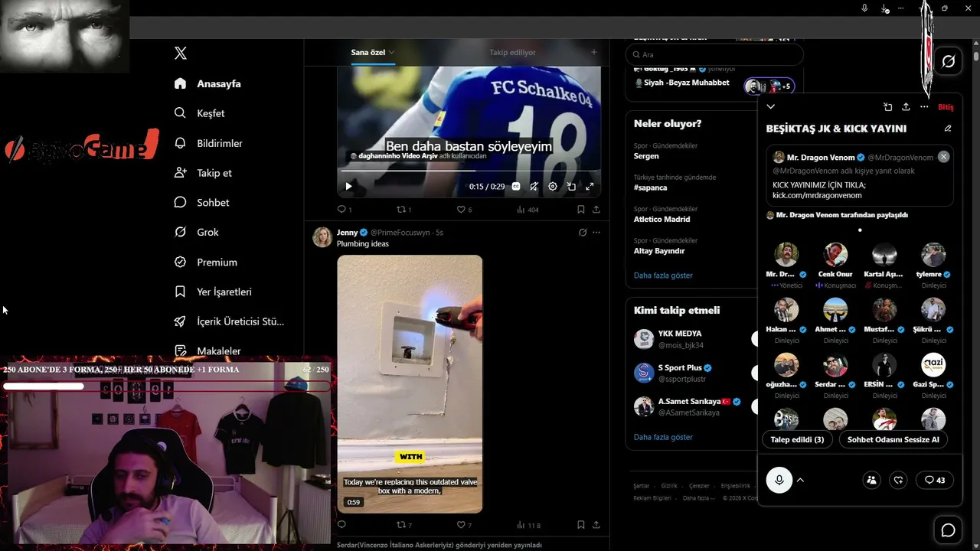Image resolution: width=980 pixels, height=551 pixels.
Task: Open S Sport Plus suggested profile
Action: 680,368
